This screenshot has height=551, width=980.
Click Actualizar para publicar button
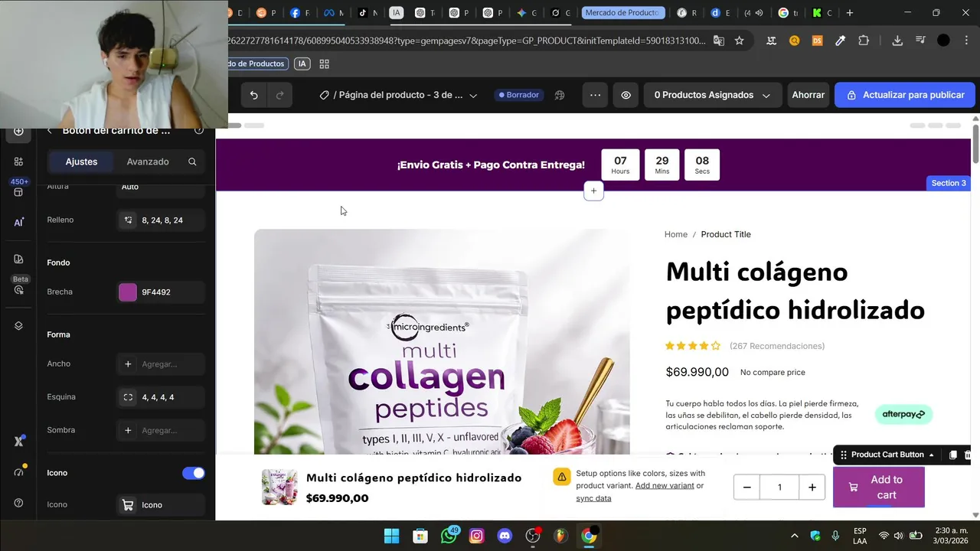(x=905, y=95)
